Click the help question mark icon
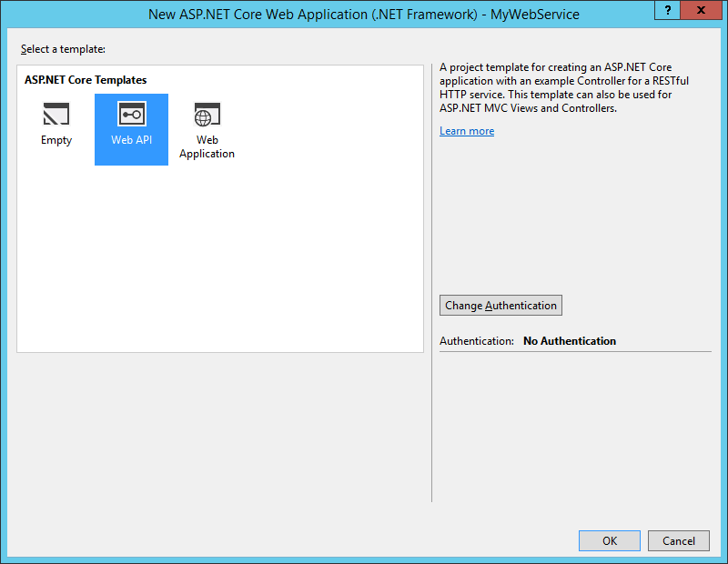 point(667,11)
